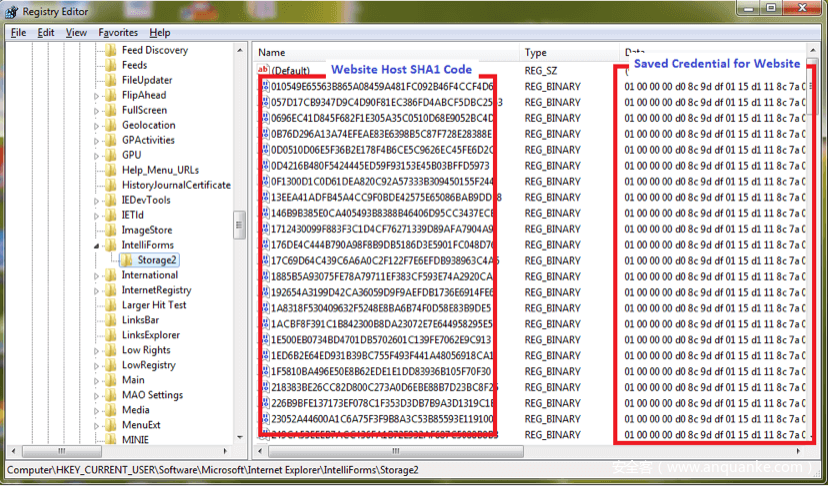This screenshot has height=486, width=828.
Task: Click binary icon of value 010549E65563B865
Action: (x=264, y=86)
